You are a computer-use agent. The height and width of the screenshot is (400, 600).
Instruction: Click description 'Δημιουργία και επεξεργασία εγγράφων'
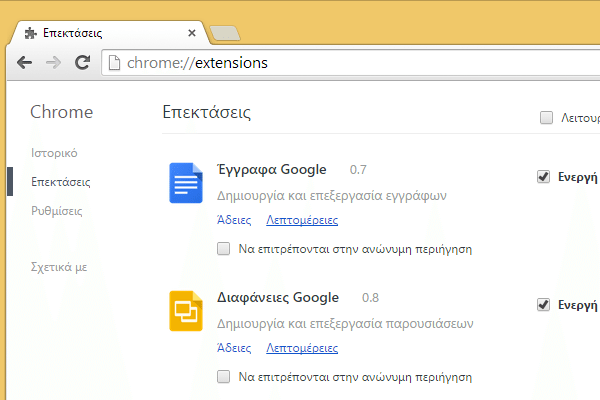332,196
